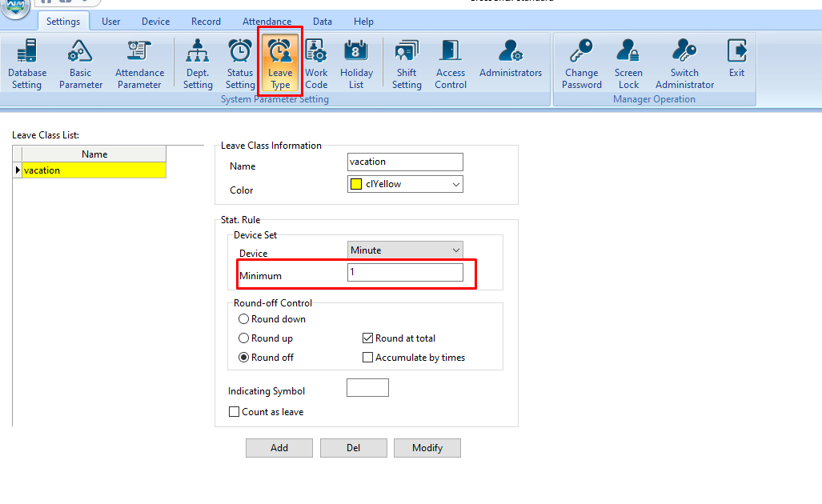
Task: Open Switch Administrator
Action: (x=684, y=64)
